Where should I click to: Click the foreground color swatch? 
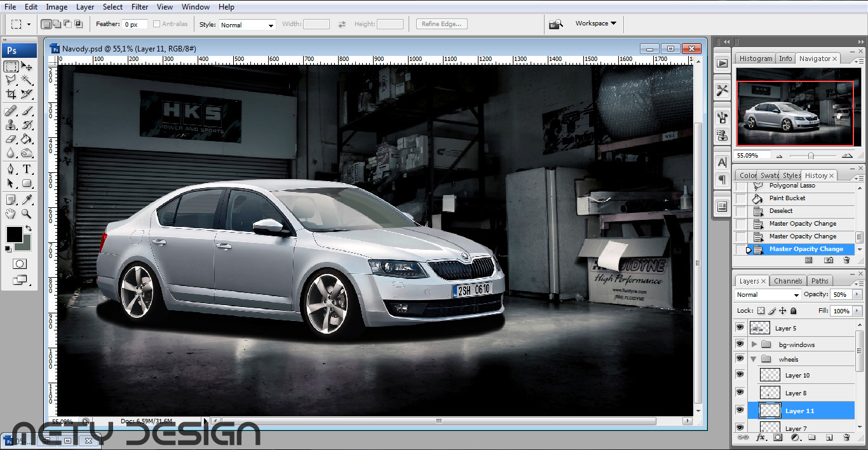(14, 234)
